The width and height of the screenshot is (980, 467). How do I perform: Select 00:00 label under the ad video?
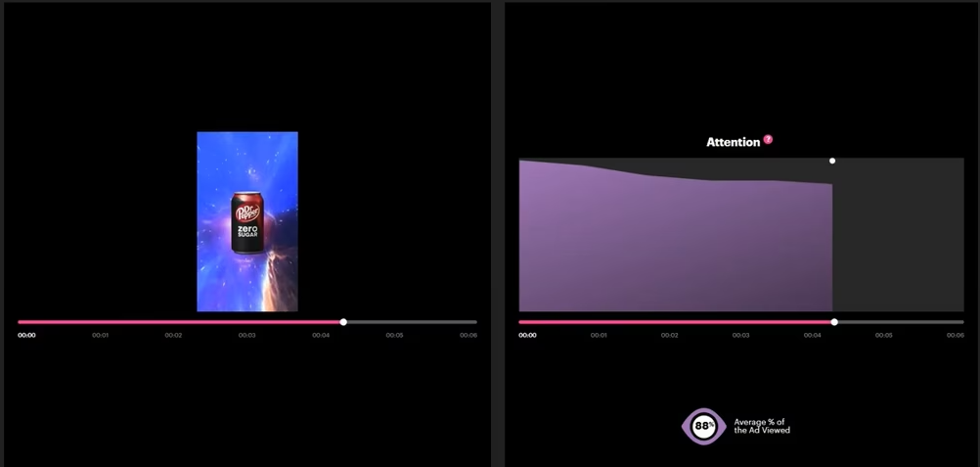coord(26,336)
